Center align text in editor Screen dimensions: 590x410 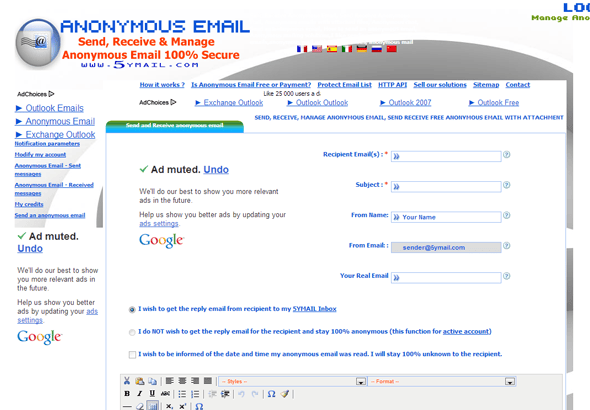(182, 381)
